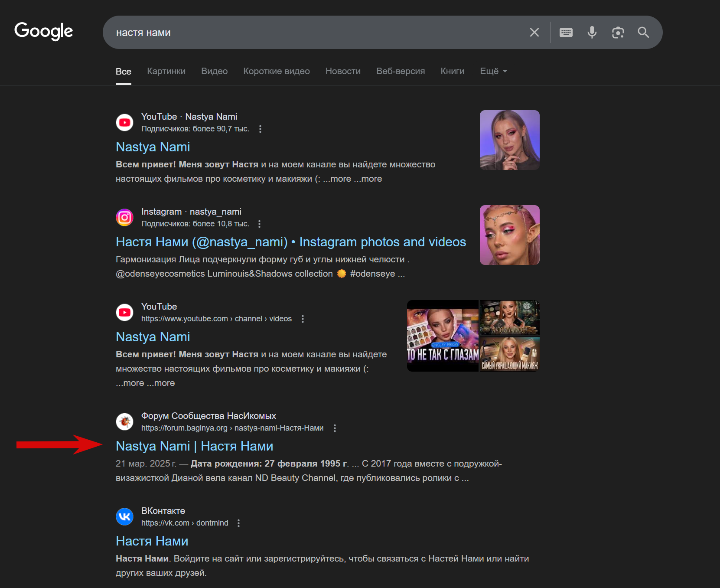Expand the Ещё dropdown menu
Viewport: 720px width, 588px height.
tap(493, 71)
